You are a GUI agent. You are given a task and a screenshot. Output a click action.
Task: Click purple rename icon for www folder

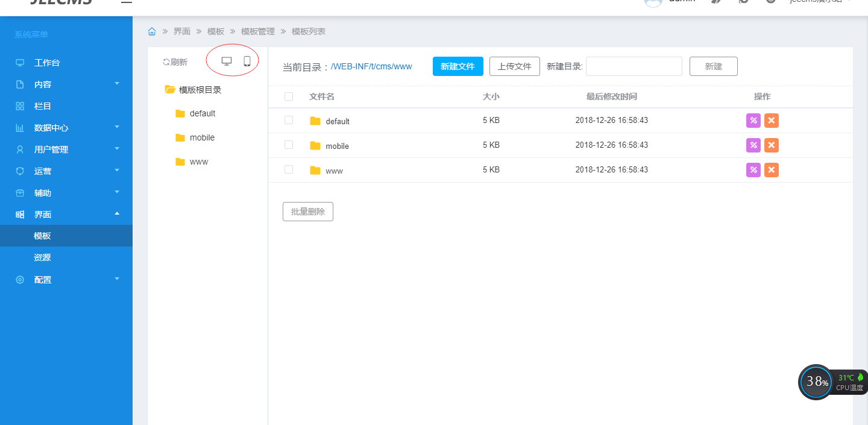point(753,170)
